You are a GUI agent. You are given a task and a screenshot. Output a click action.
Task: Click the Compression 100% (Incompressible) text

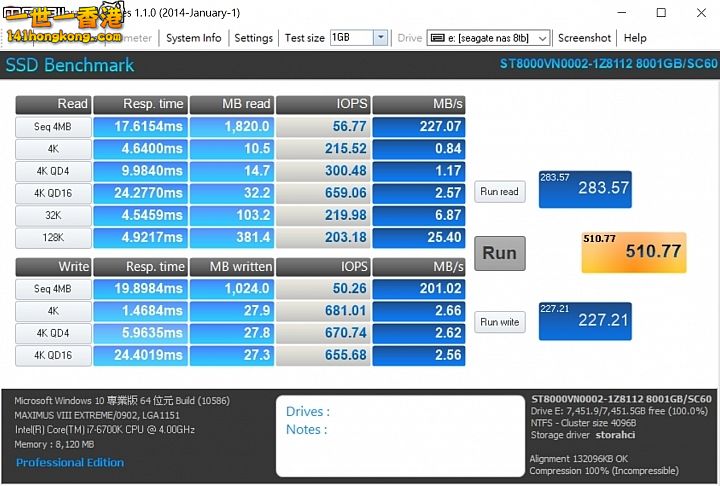tap(604, 471)
